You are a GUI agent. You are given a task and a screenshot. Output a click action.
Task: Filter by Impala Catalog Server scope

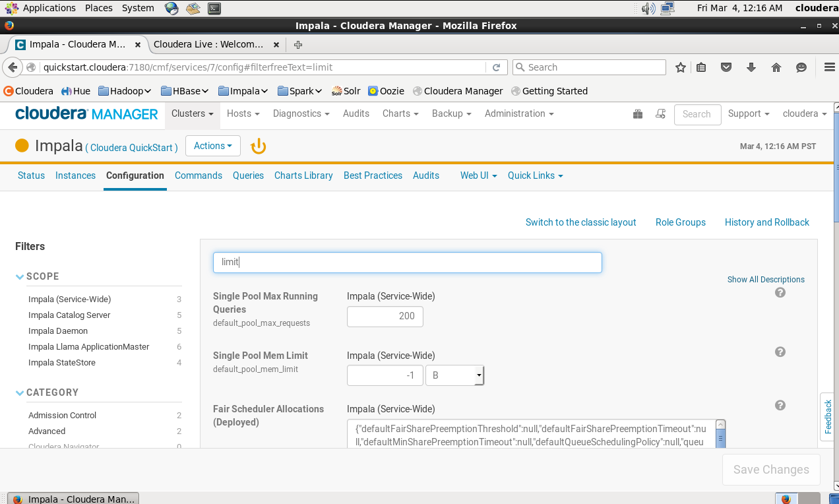click(69, 315)
